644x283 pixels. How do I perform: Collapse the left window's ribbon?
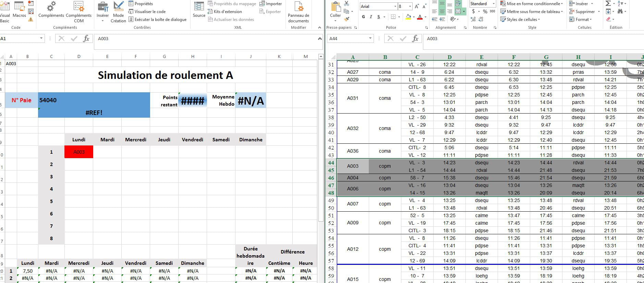coord(320,27)
